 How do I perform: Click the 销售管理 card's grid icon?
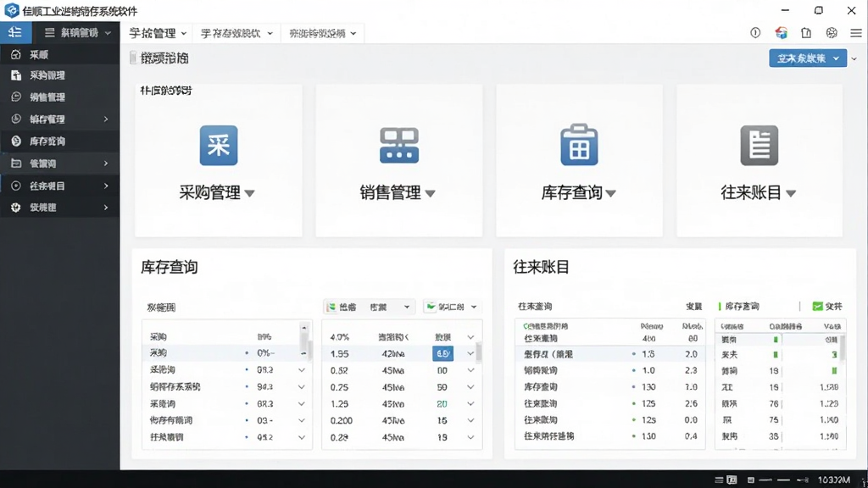click(x=399, y=146)
